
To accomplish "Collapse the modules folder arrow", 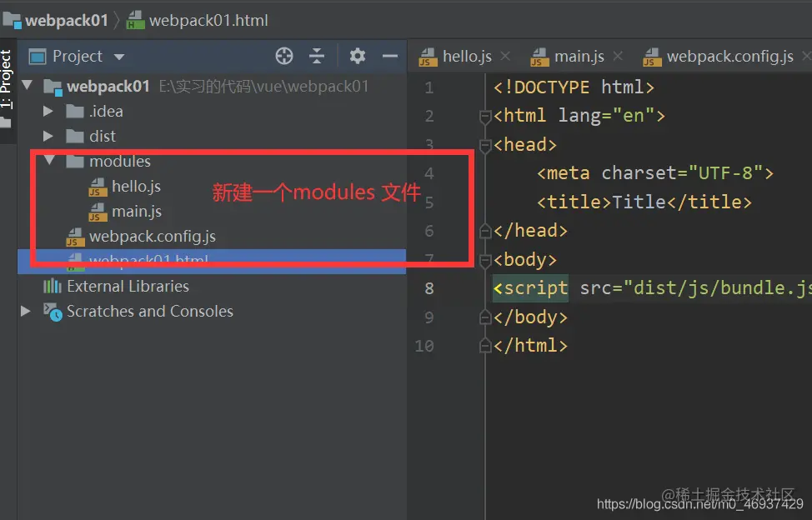I will pyautogui.click(x=50, y=160).
